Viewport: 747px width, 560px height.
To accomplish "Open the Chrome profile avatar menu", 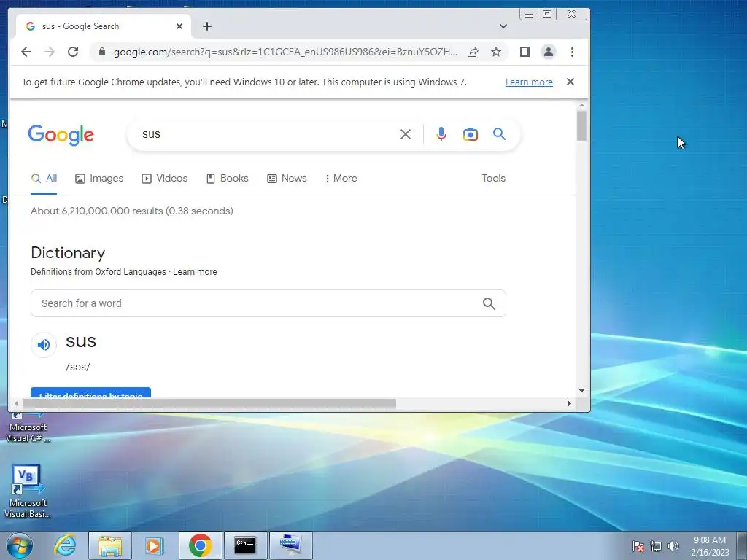I will pos(549,52).
